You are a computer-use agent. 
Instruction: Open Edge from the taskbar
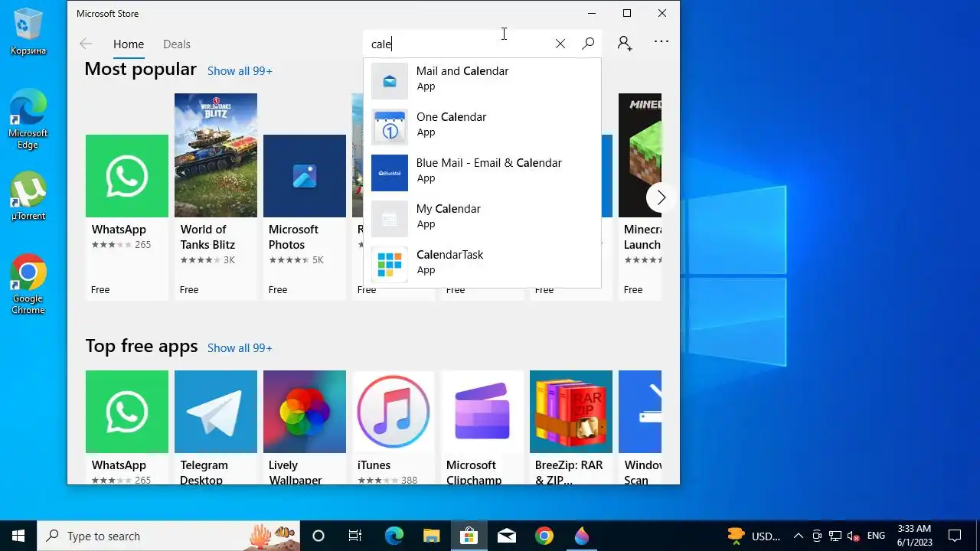click(x=394, y=536)
